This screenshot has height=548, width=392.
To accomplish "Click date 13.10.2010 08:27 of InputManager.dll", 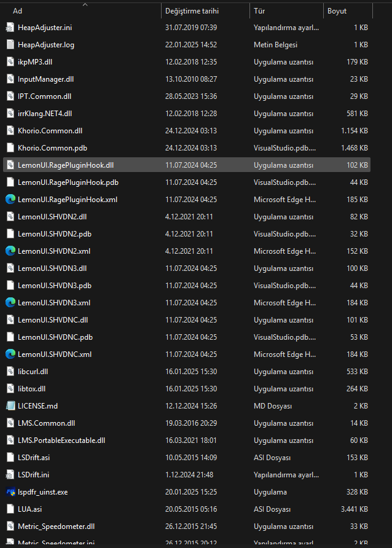I will [191, 79].
